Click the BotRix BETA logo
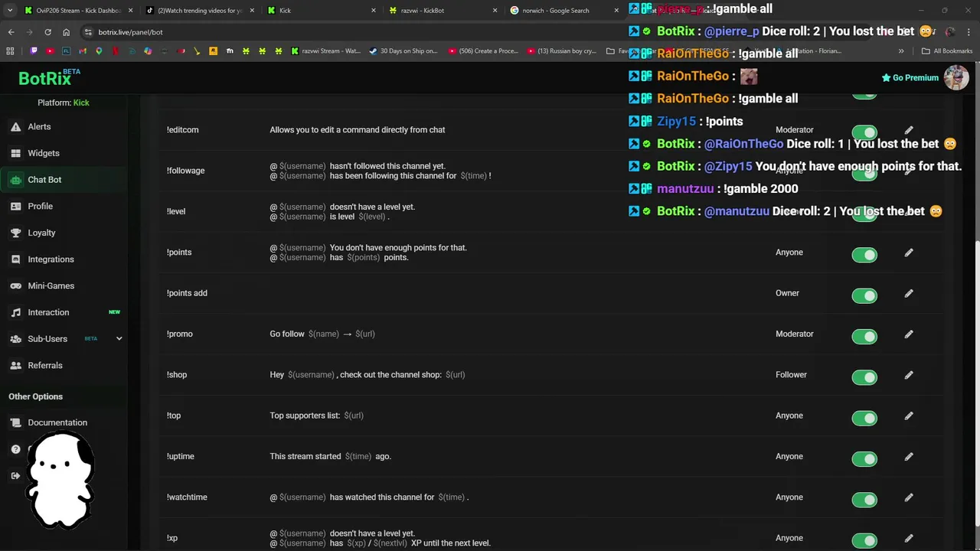 coord(49,77)
